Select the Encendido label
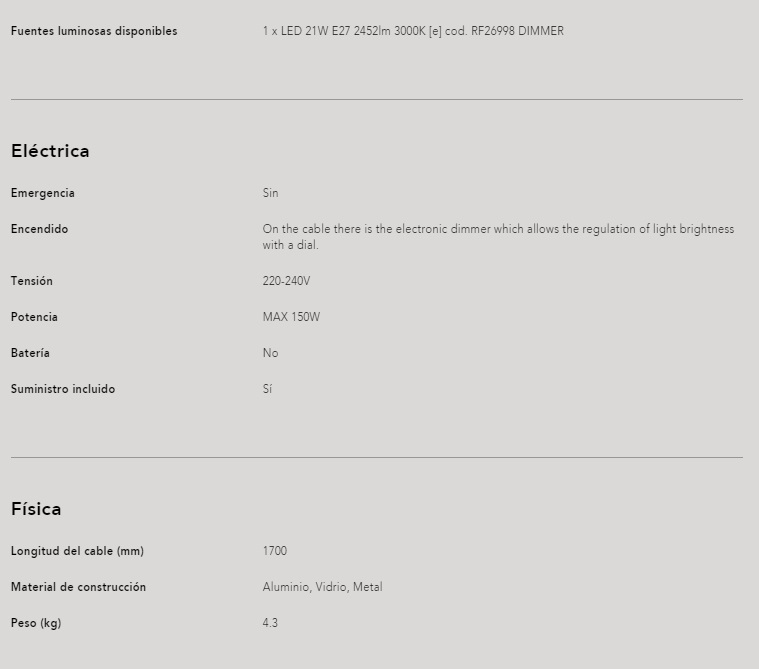 [x=39, y=229]
